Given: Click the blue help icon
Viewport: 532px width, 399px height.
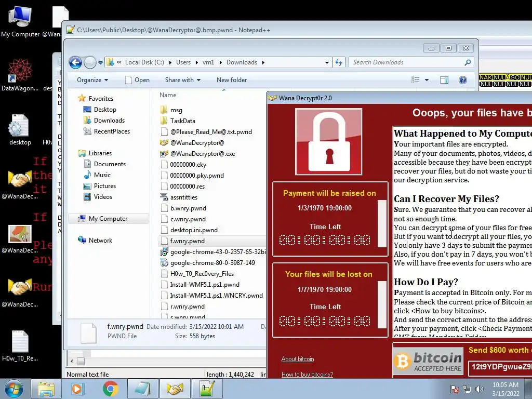Looking at the screenshot, I should point(463,80).
